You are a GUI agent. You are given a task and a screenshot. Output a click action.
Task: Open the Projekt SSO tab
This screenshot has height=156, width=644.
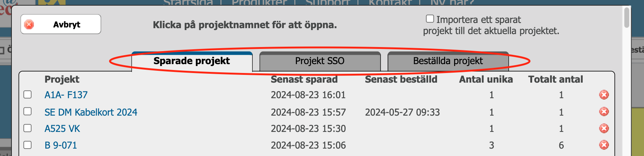(x=320, y=61)
